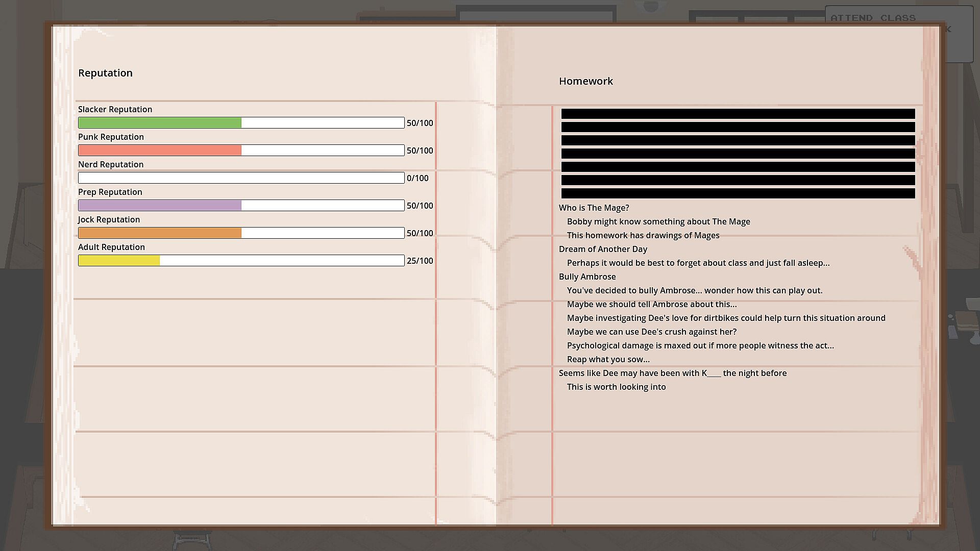Click the hint about Dee's love for dirtbikes
The width and height of the screenshot is (980, 551).
[726, 318]
